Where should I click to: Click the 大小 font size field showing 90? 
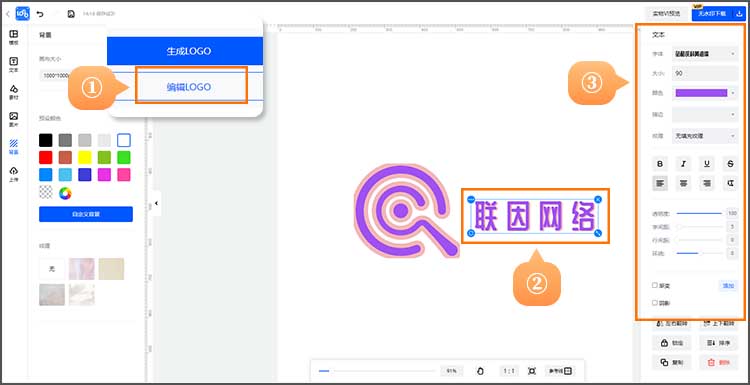point(705,74)
